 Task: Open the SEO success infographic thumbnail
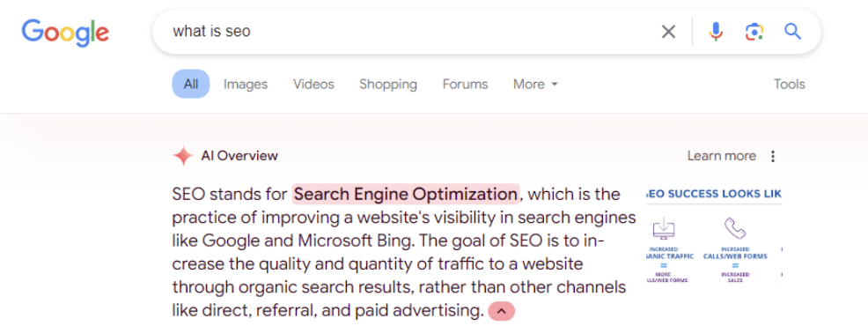point(714,237)
